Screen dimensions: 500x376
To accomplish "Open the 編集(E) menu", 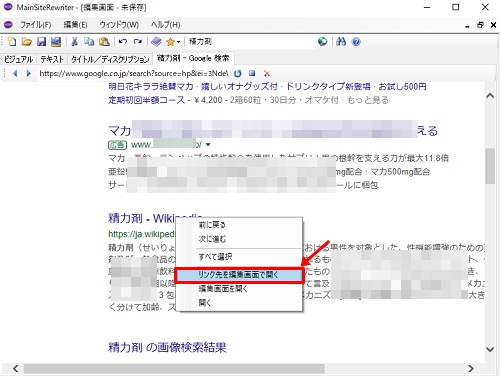I will coord(75,25).
